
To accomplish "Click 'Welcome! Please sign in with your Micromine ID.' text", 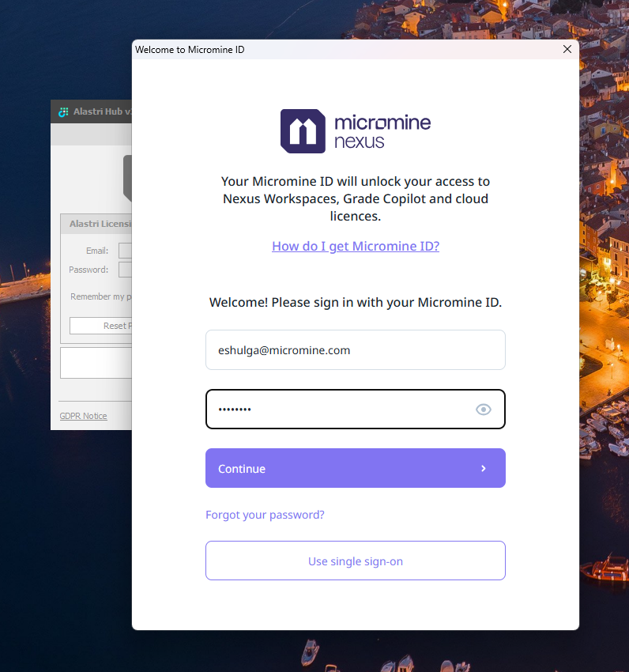I will (x=356, y=302).
